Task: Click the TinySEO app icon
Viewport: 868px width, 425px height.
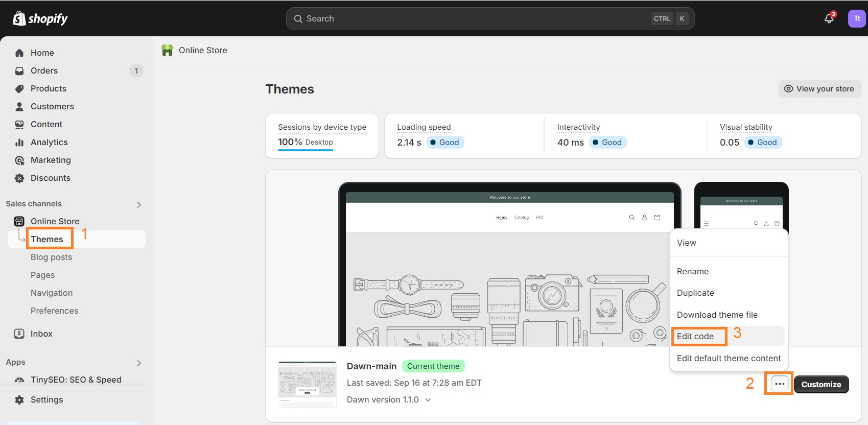Action: click(19, 380)
